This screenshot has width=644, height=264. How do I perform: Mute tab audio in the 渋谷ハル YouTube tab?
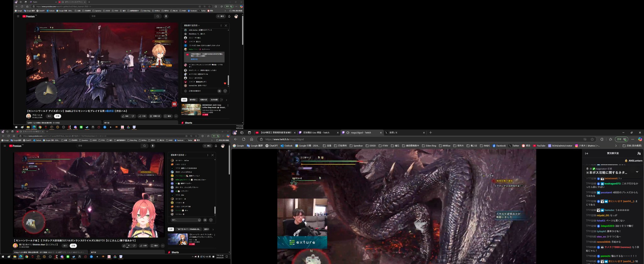63,2
